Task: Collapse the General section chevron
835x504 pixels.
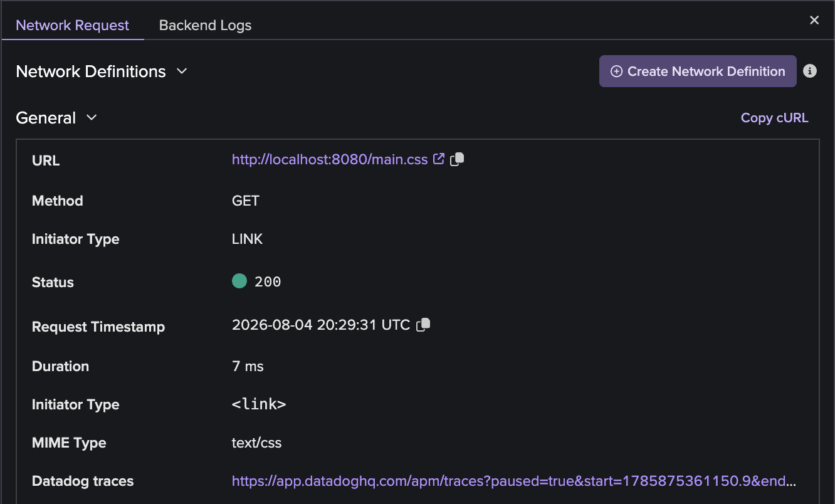Action: click(x=92, y=117)
